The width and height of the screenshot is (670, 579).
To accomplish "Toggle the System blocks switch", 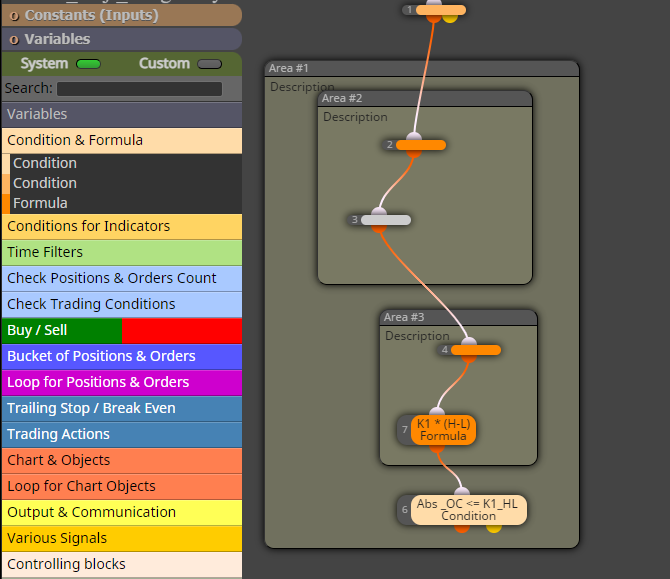I will point(88,64).
